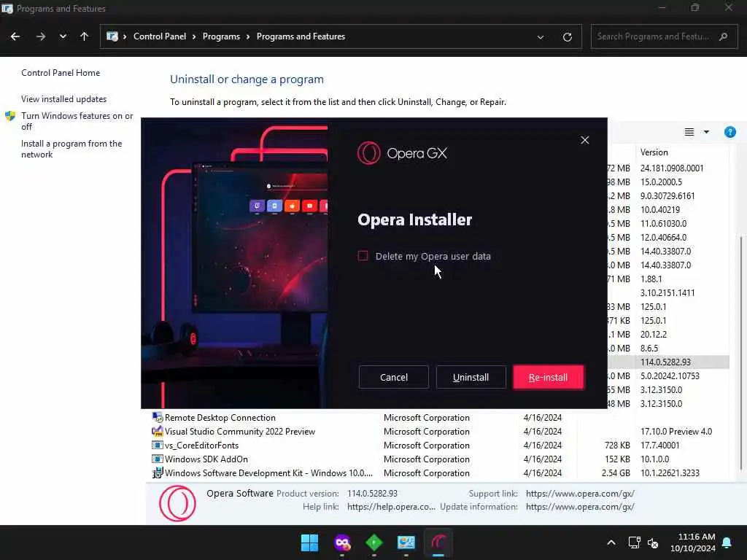Click the Cancel button in Opera Installer
Viewport: 747px width, 560px height.
click(393, 377)
